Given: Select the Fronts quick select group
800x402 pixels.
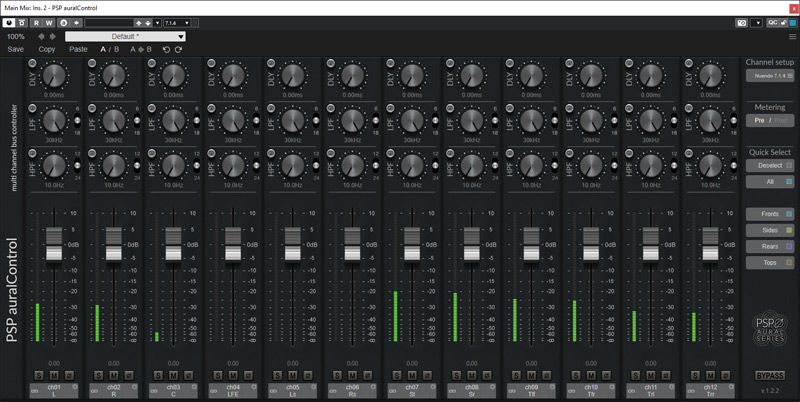Looking at the screenshot, I should (x=769, y=213).
